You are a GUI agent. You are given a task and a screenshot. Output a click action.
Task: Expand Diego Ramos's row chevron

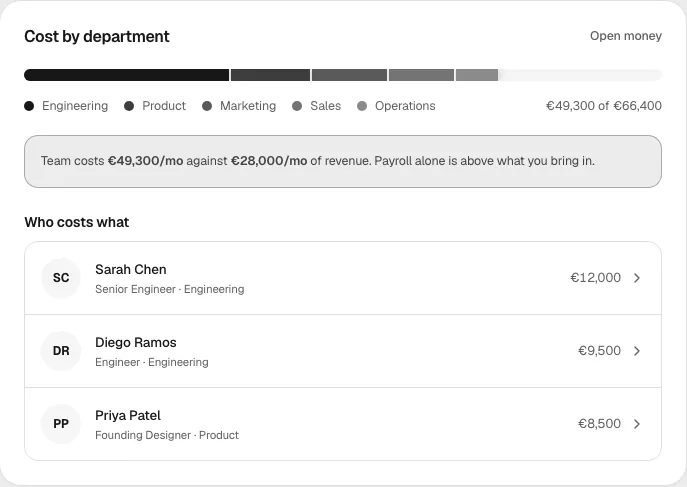[x=637, y=351]
